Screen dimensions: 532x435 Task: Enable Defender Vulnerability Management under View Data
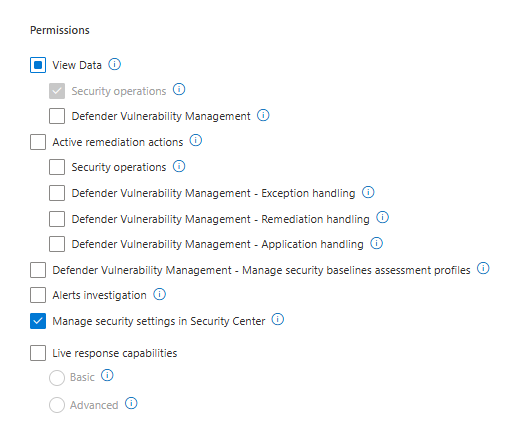(x=57, y=116)
